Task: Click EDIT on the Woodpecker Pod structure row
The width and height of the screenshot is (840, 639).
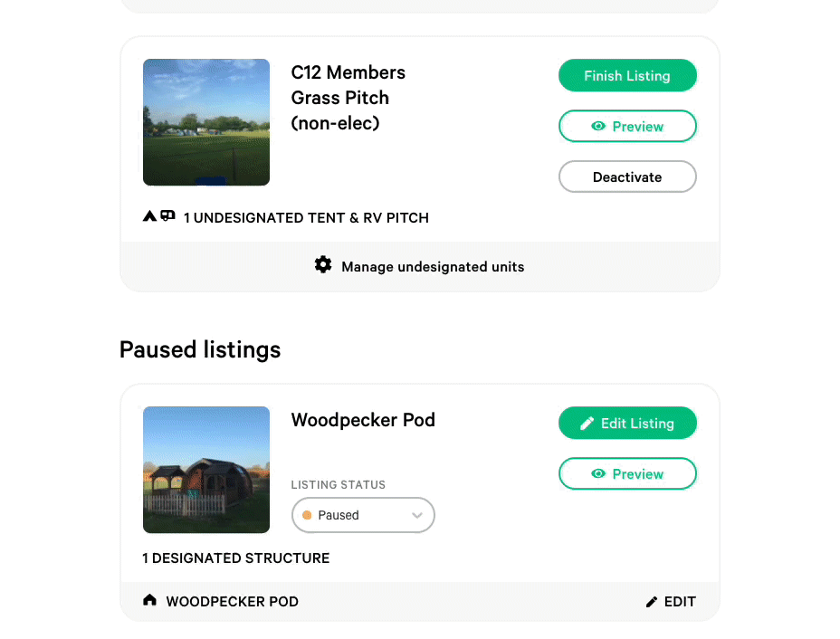Action: [x=671, y=602]
